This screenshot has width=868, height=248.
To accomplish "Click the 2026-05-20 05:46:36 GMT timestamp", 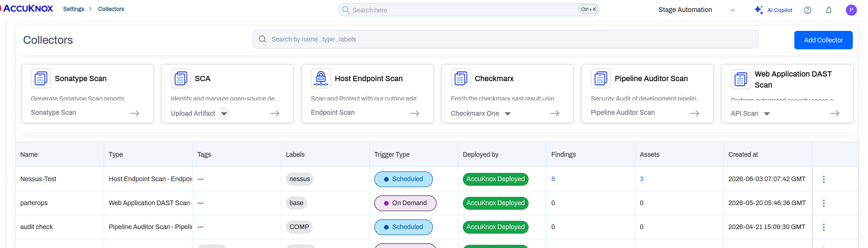I will click(767, 203).
